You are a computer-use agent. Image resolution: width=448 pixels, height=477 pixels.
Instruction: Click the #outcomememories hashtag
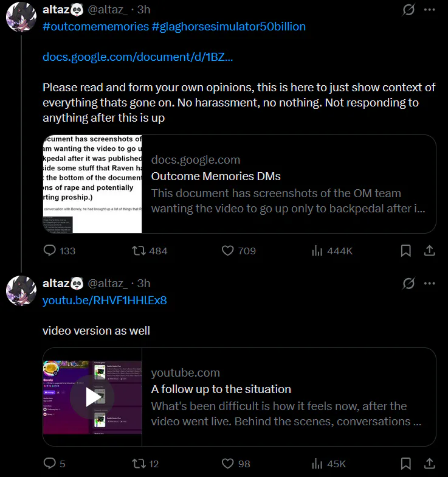[x=95, y=27]
